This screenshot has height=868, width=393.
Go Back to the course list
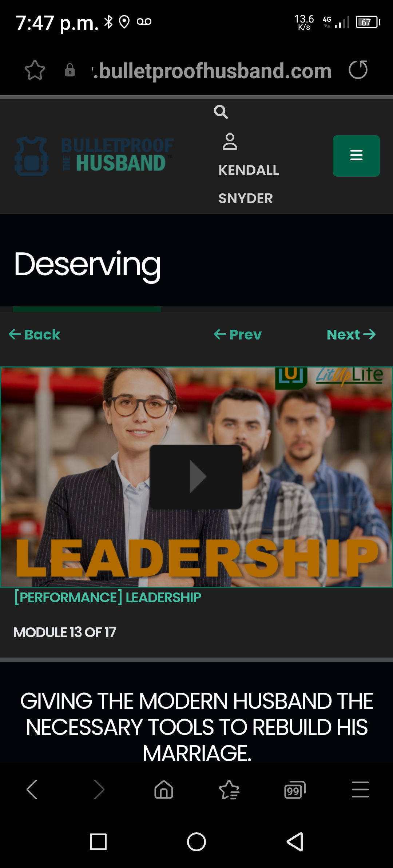[34, 334]
